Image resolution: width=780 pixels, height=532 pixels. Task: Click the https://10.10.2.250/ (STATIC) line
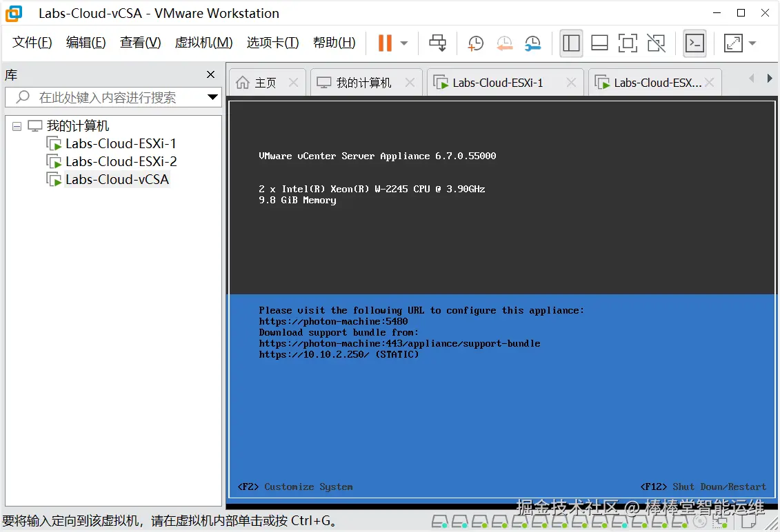[x=339, y=354]
